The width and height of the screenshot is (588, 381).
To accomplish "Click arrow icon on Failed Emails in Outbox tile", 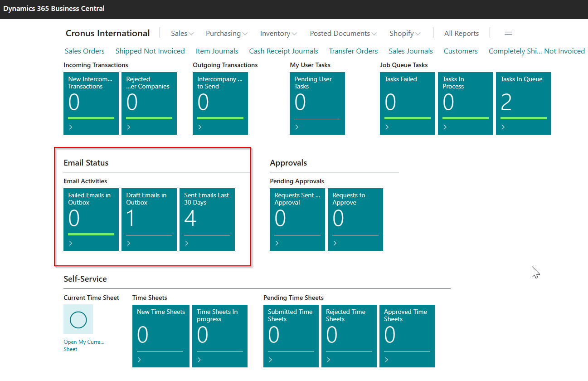I will (71, 244).
